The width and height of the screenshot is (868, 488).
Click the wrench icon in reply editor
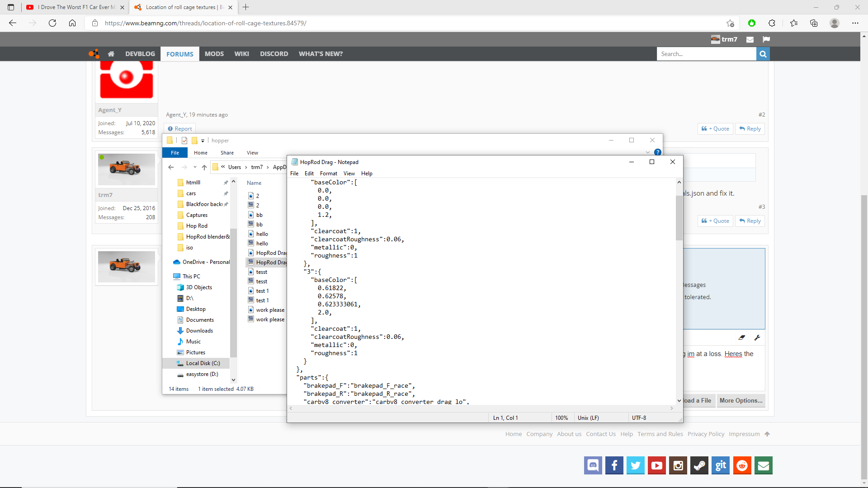click(x=757, y=338)
